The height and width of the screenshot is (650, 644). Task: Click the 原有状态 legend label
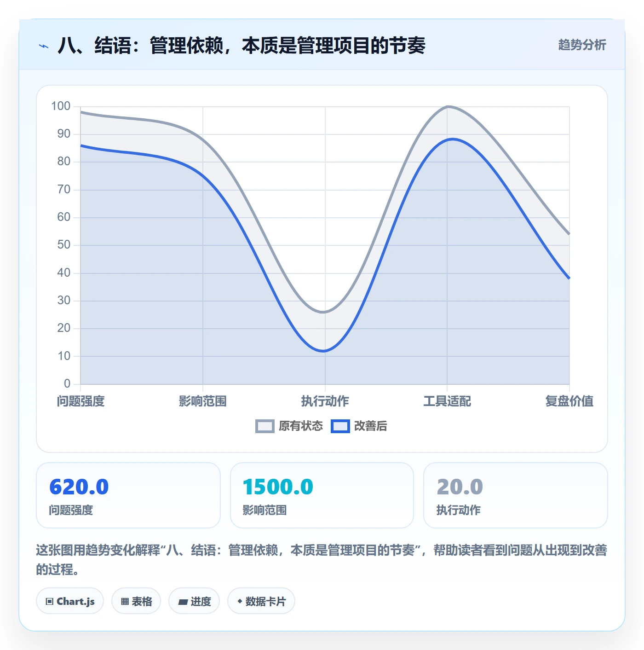point(301,426)
